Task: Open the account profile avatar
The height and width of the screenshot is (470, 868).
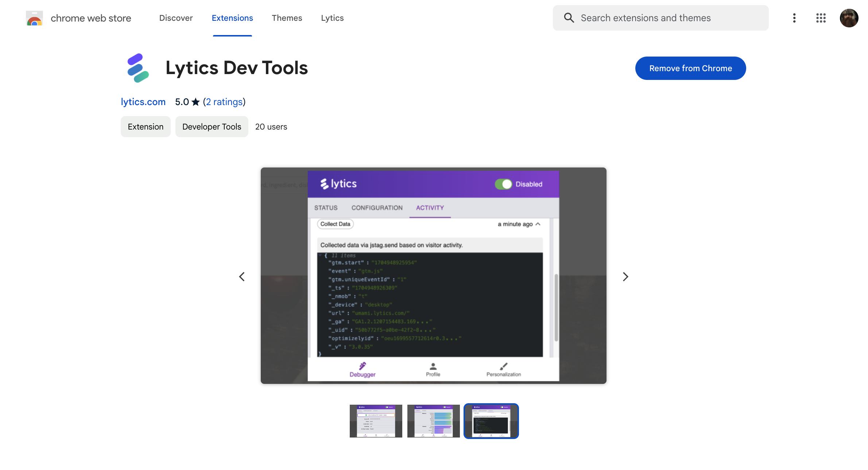Action: pos(849,18)
